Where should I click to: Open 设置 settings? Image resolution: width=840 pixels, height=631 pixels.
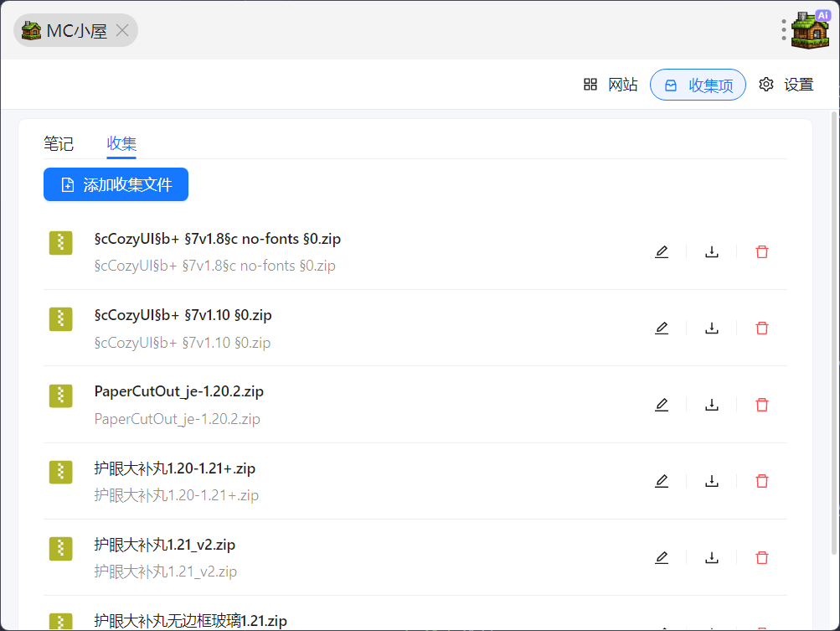(786, 85)
